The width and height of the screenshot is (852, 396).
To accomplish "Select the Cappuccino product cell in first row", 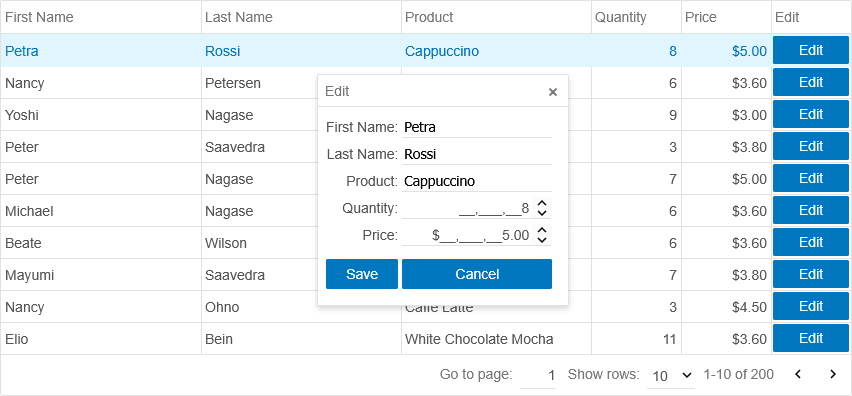I will click(x=497, y=51).
